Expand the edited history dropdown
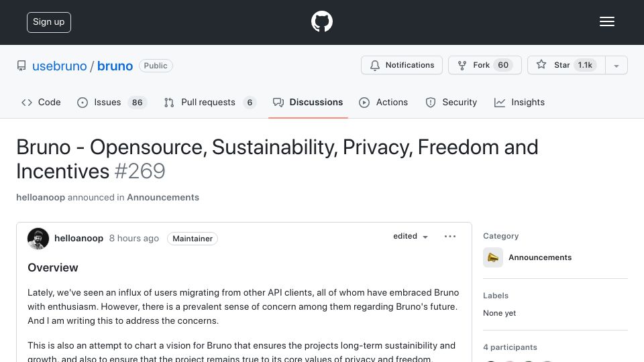 (x=411, y=237)
